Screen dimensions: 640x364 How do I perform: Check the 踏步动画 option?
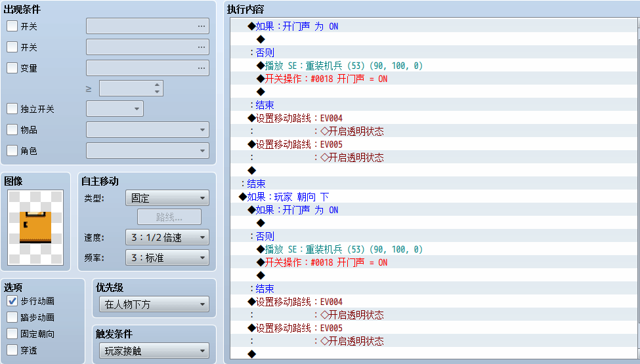coord(12,317)
